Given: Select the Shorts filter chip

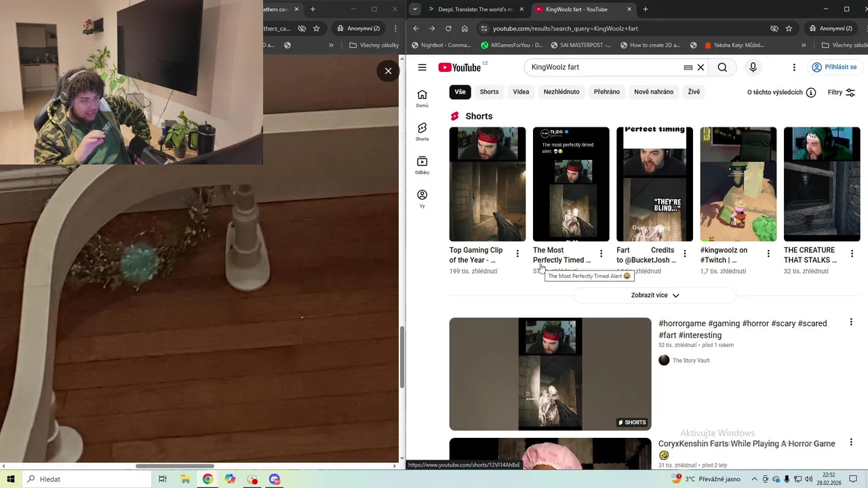Looking at the screenshot, I should click(489, 92).
